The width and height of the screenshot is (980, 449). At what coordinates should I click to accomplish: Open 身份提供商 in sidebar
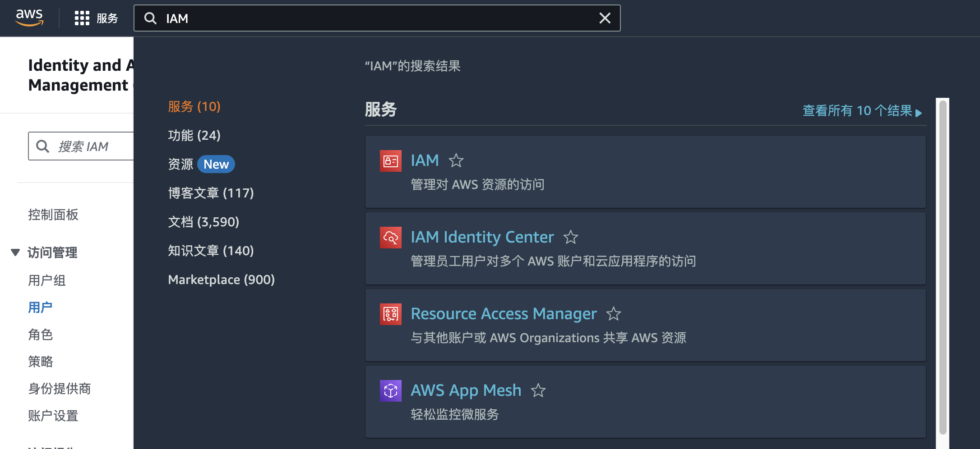pyautogui.click(x=60, y=389)
